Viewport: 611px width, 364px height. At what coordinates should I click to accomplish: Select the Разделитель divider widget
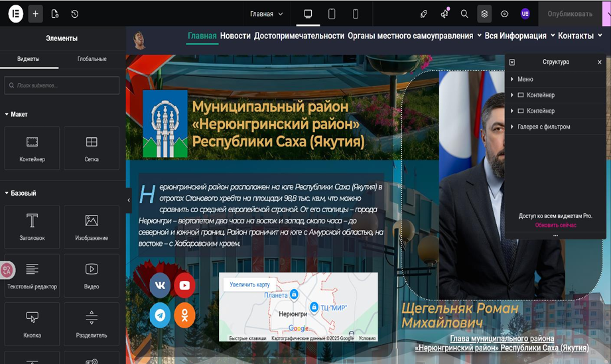point(92,324)
